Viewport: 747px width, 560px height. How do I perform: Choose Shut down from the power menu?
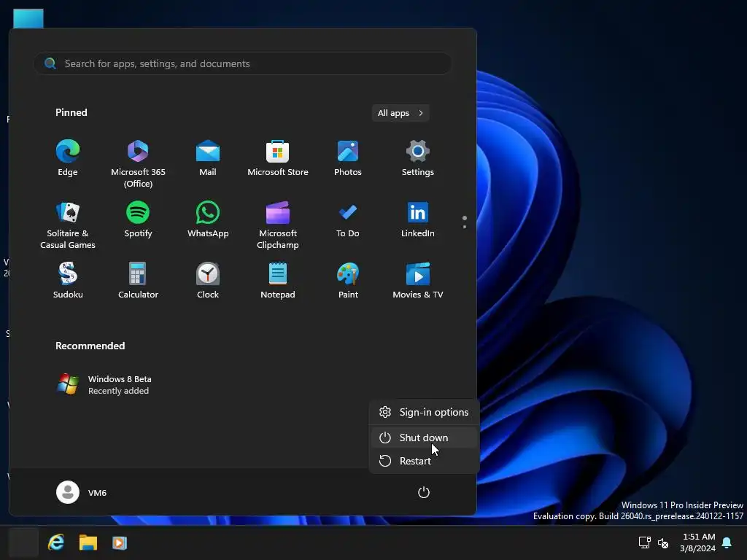424,437
